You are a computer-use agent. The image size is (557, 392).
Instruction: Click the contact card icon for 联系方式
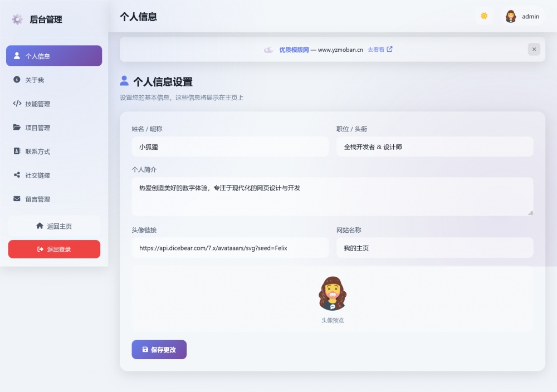click(17, 151)
